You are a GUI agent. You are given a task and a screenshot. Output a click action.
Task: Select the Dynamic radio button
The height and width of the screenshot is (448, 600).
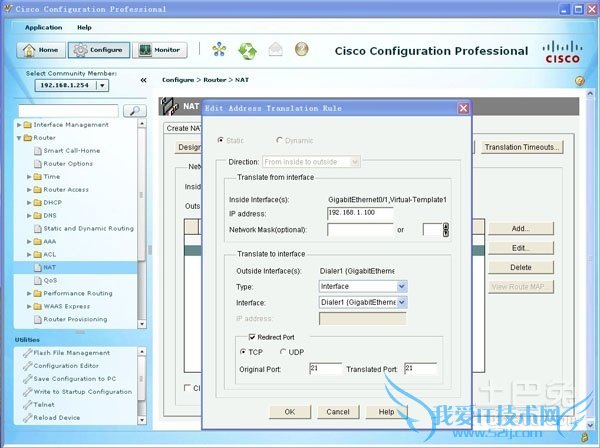coord(279,140)
